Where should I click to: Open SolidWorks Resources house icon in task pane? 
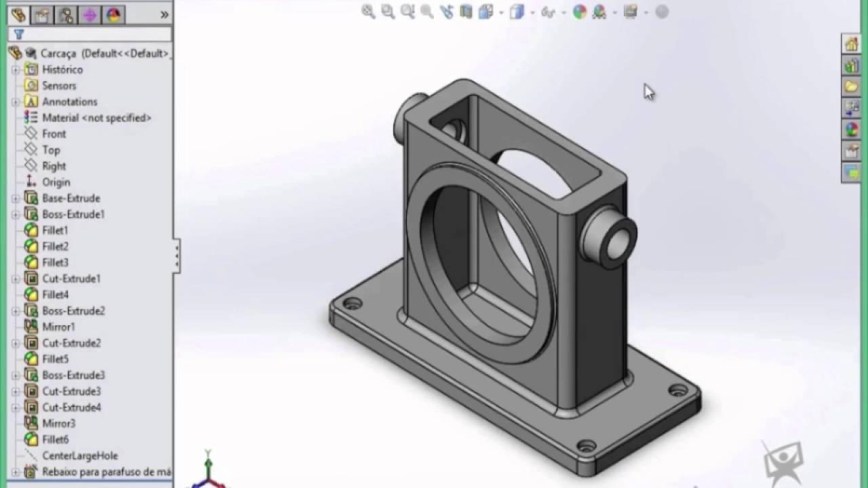[851, 44]
